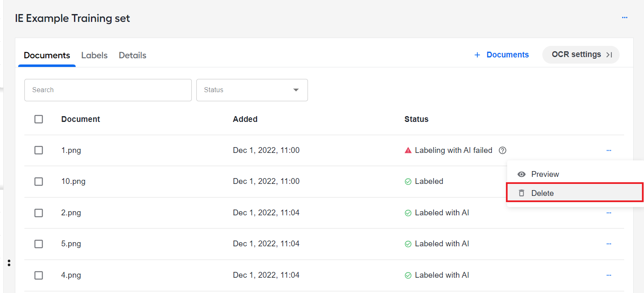Click the red warning triangle on 1.png
644x293 pixels.
(408, 150)
